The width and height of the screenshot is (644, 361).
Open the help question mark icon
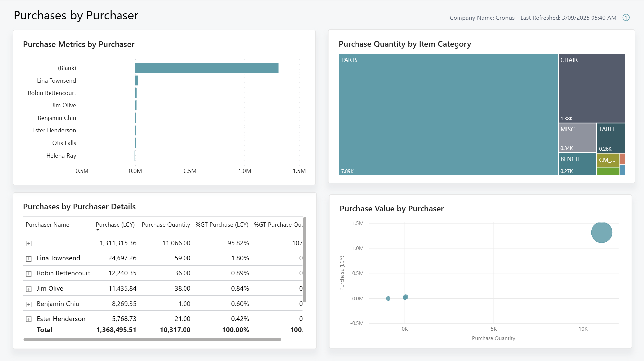coord(626,18)
